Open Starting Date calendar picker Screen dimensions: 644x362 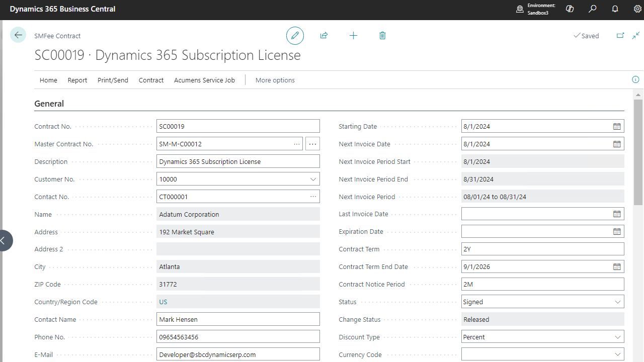[617, 127]
